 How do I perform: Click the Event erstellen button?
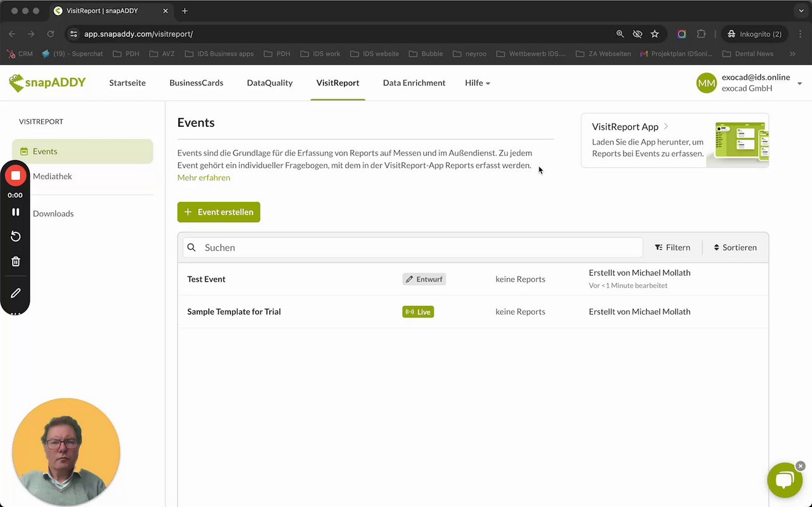[219, 212]
